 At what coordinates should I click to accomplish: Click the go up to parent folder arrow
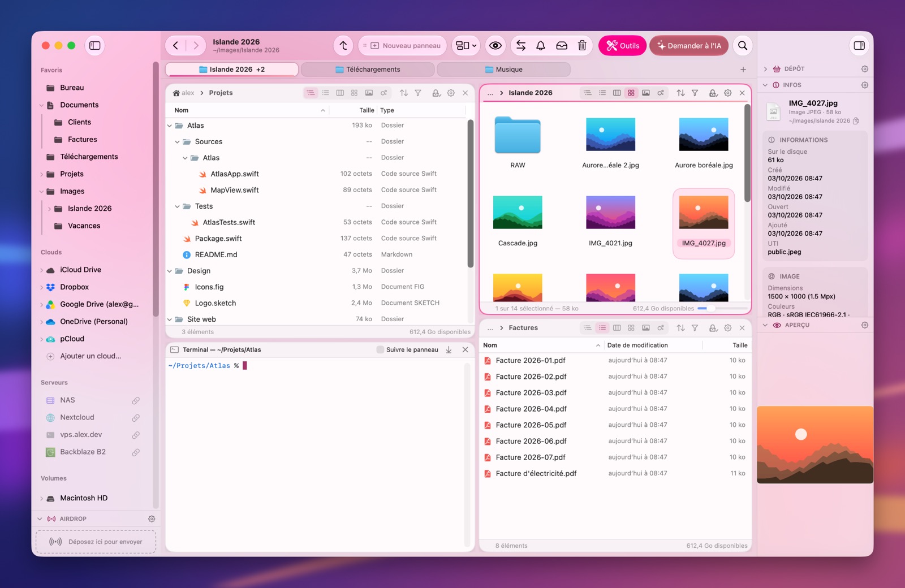coord(343,46)
